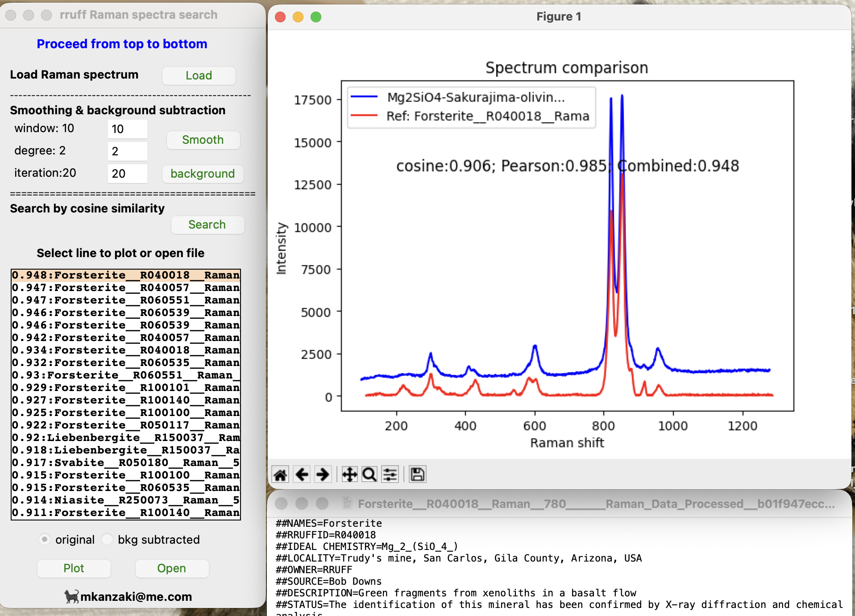Click the back arrow in plot toolbar

[302, 474]
